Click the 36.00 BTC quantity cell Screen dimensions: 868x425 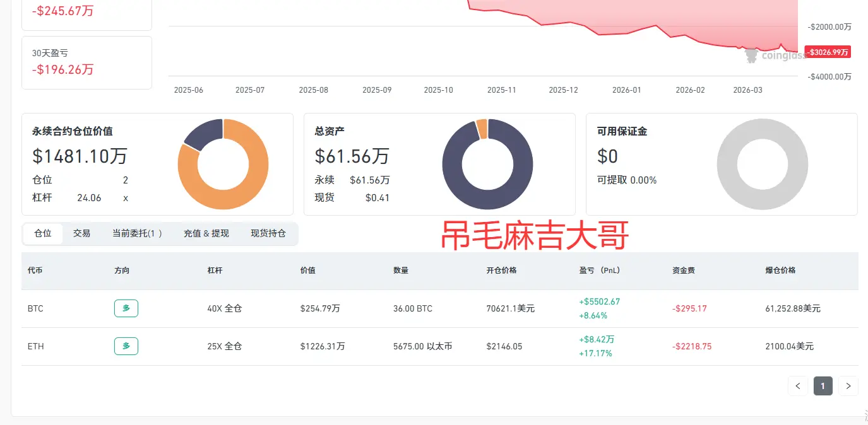click(x=413, y=309)
